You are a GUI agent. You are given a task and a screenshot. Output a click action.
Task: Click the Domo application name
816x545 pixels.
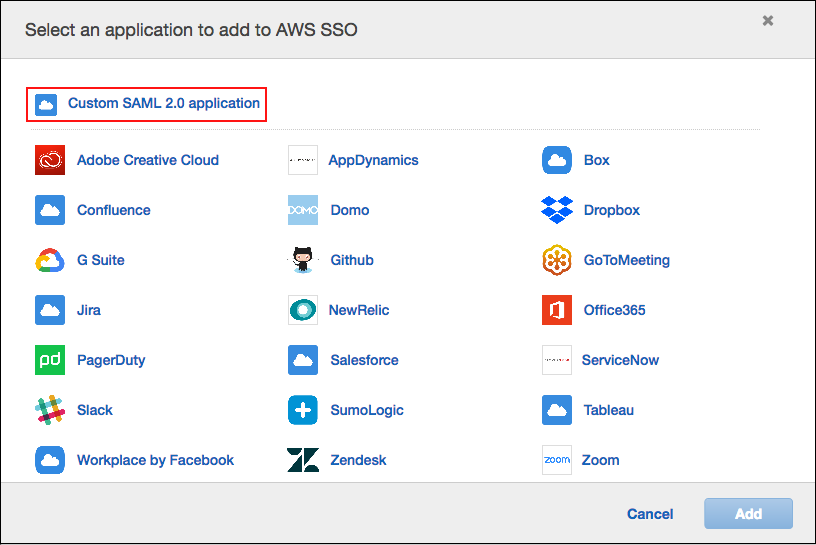tap(350, 210)
